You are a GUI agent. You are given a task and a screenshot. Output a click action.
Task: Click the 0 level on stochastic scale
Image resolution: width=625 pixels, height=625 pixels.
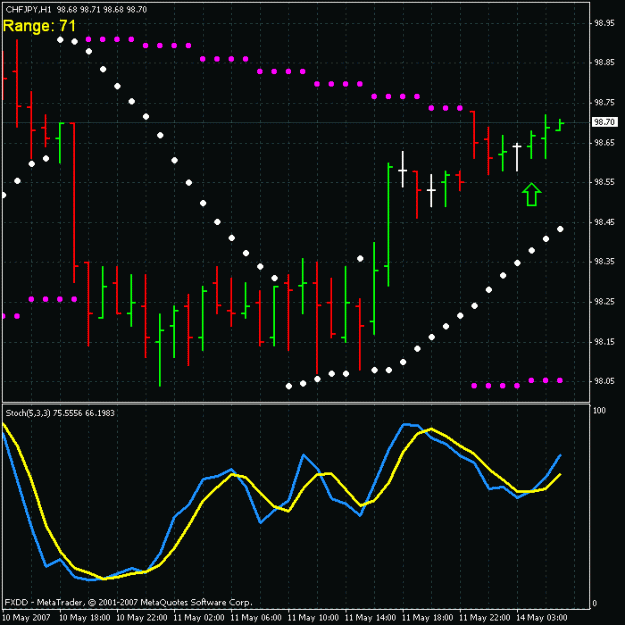pyautogui.click(x=594, y=603)
